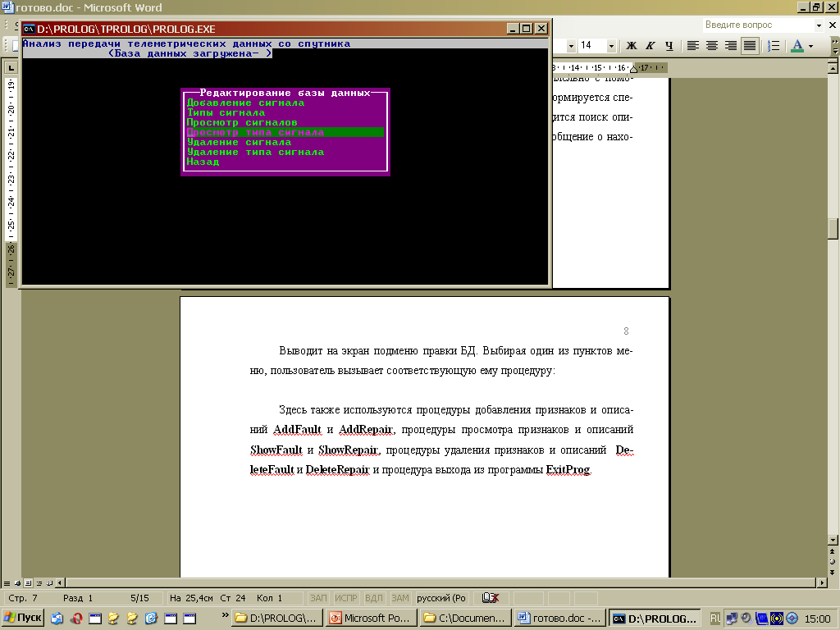The image size is (840, 630).
Task: Center the paragraph text
Action: coord(711,46)
